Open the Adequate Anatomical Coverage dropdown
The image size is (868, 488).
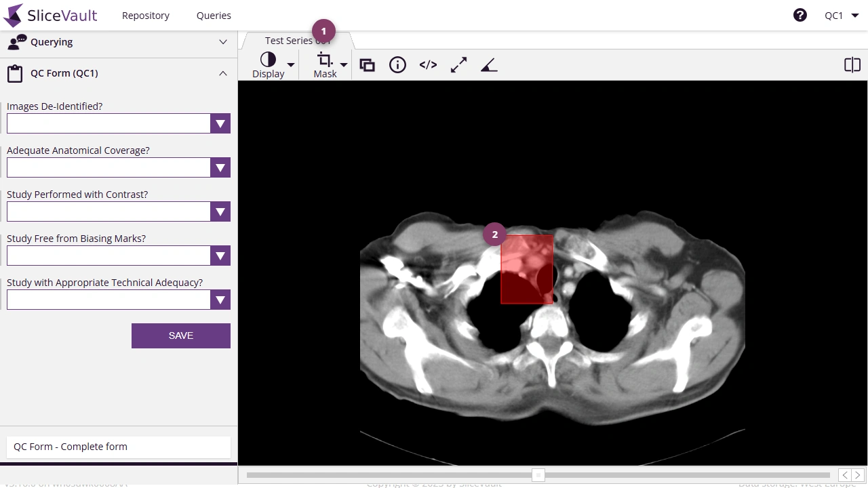pyautogui.click(x=220, y=167)
